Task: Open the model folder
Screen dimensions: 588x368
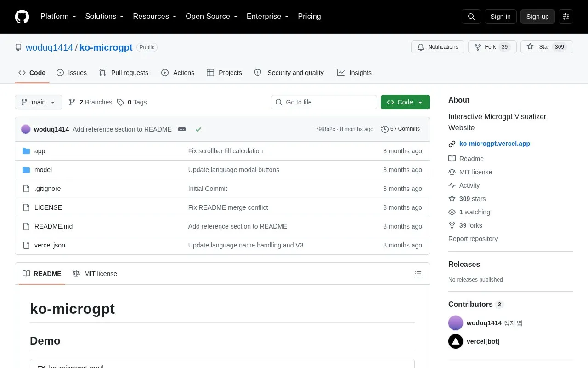Action: pos(43,170)
